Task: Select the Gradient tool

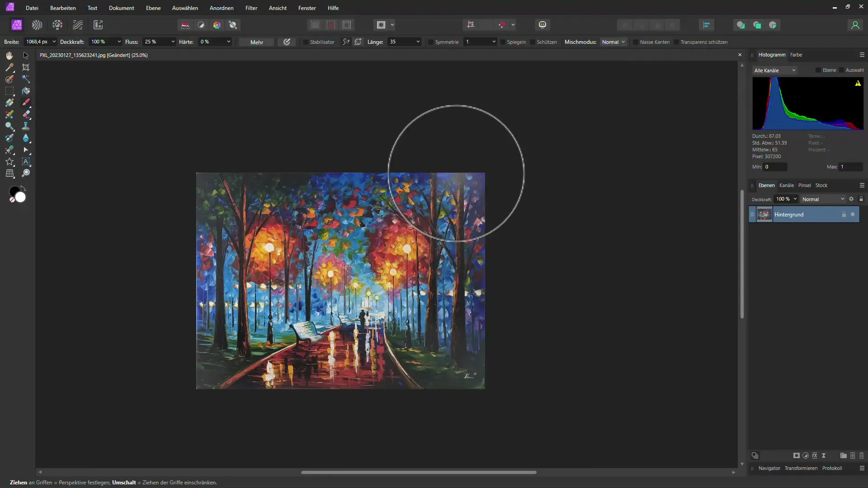Action: [x=9, y=103]
